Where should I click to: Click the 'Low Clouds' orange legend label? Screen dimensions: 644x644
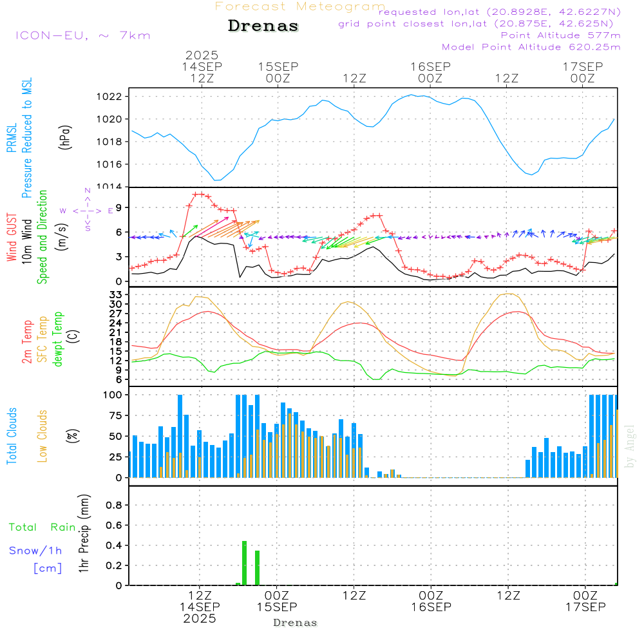pos(43,436)
